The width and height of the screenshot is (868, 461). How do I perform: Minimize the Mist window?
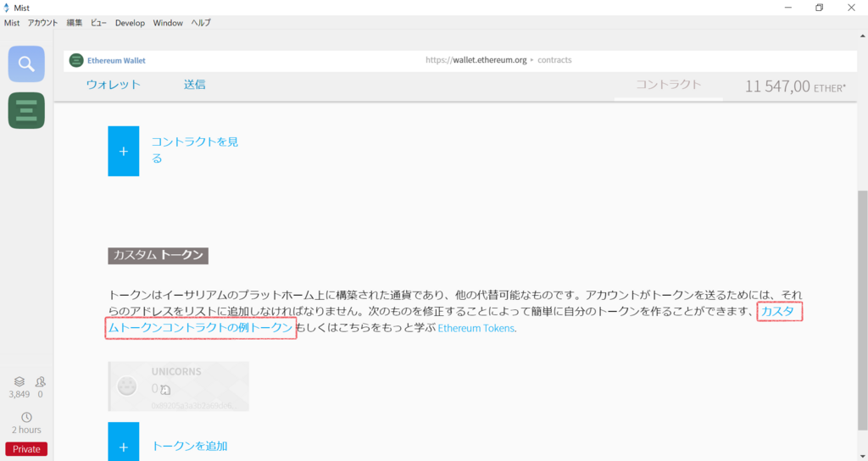click(x=788, y=8)
